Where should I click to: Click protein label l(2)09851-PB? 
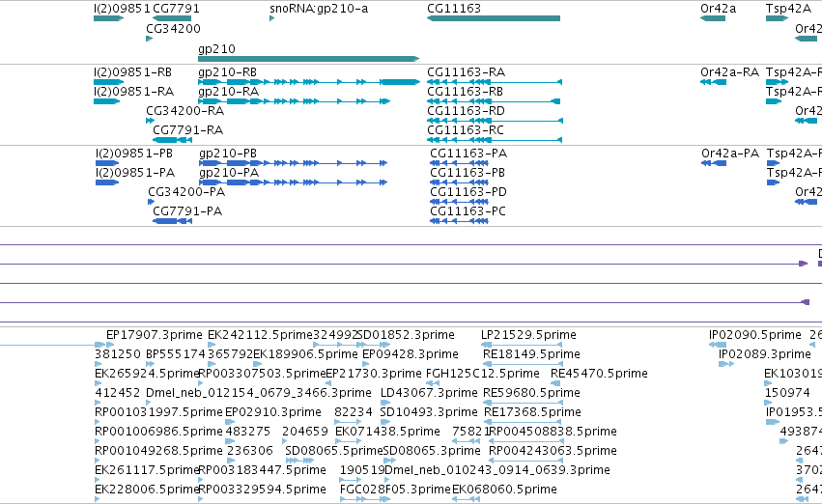(134, 154)
